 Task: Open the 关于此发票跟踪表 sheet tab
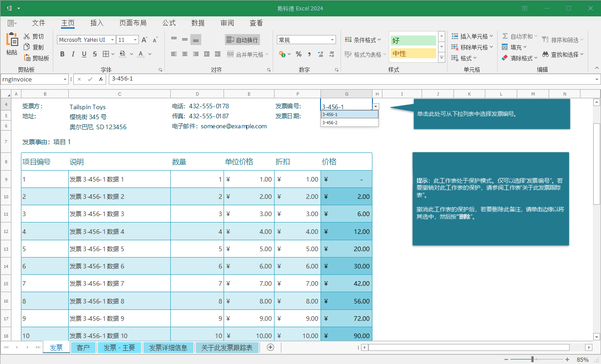pyautogui.click(x=227, y=348)
